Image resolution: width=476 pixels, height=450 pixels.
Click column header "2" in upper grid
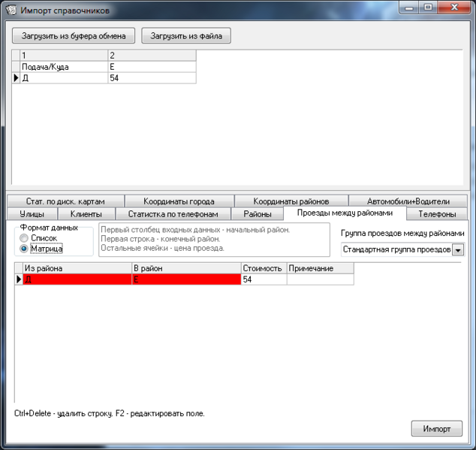click(152, 56)
